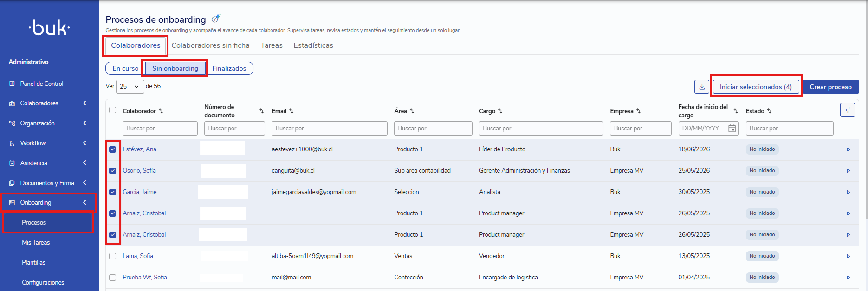Open Configuraciones in sidebar

click(x=43, y=283)
